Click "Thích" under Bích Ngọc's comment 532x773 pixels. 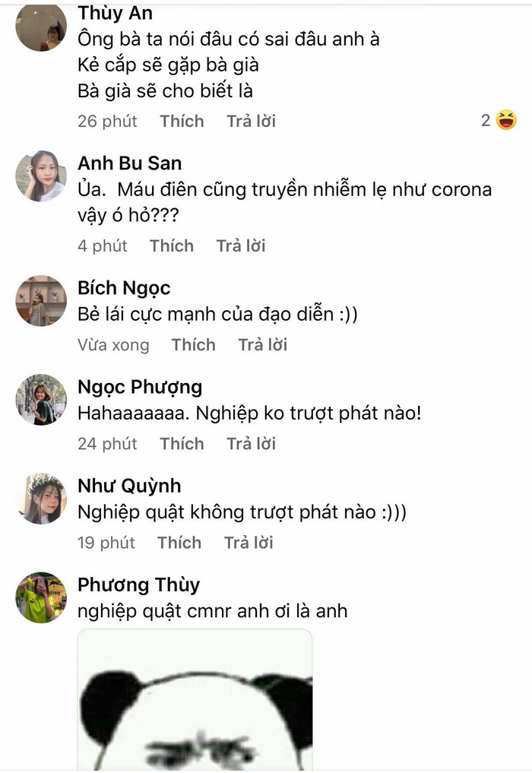pos(193,345)
